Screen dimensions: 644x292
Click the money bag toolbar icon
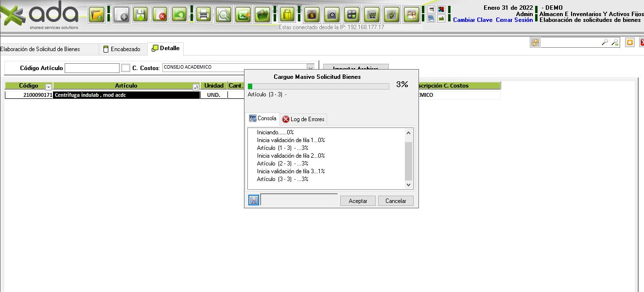point(312,15)
